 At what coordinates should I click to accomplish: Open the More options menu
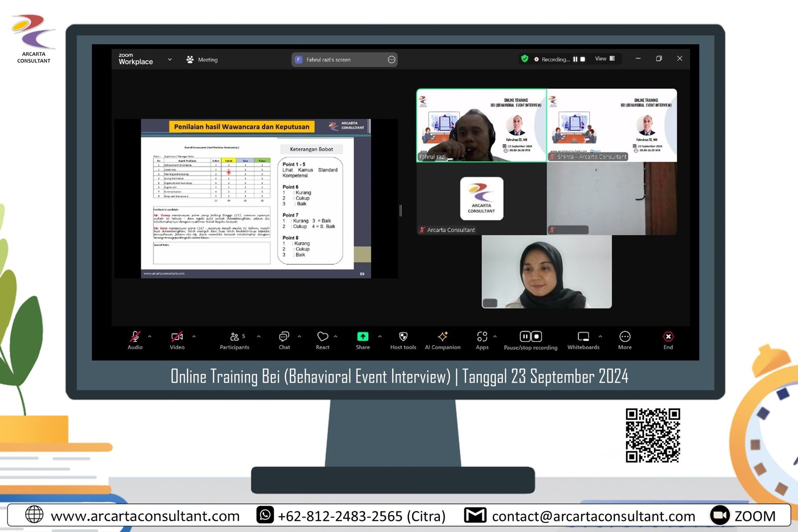pos(624,337)
